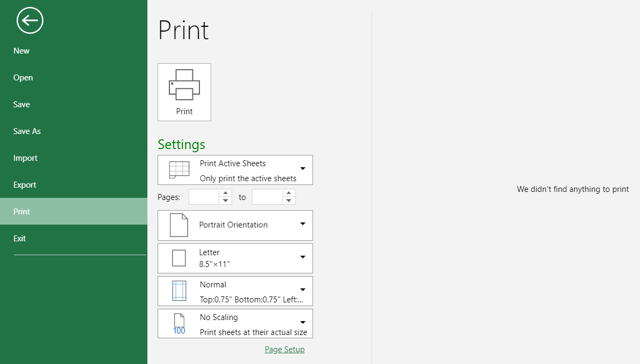Decrease the Pages start value
The height and width of the screenshot is (364, 640).
225,201
